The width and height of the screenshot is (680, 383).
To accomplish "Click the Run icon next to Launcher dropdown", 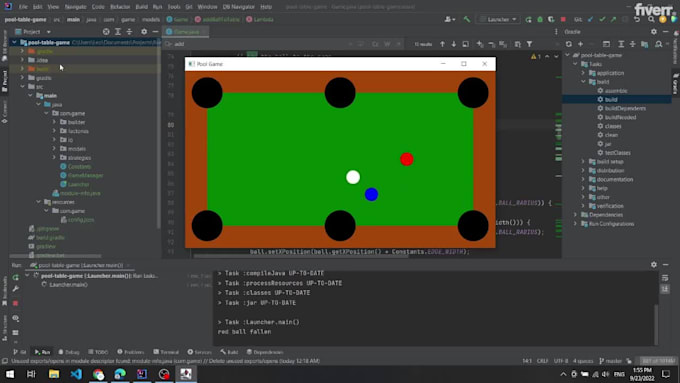I will point(528,19).
